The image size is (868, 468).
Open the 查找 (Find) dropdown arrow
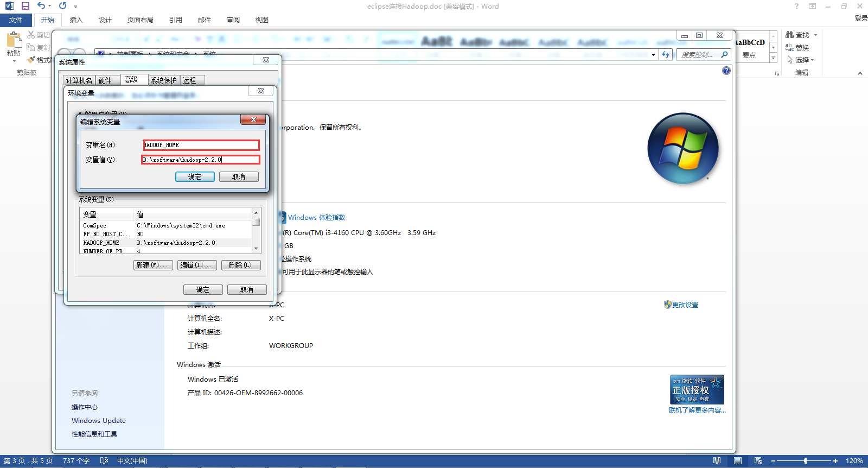point(815,35)
